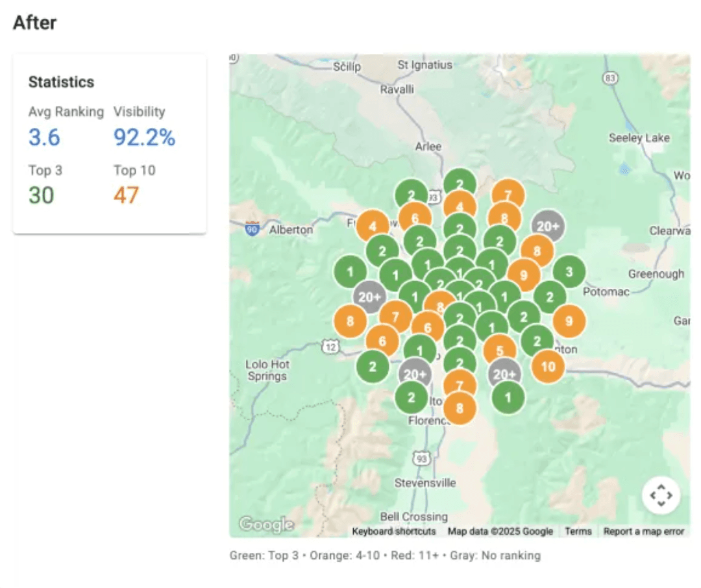Select orange "4" marker nearest Alberton

373,227
